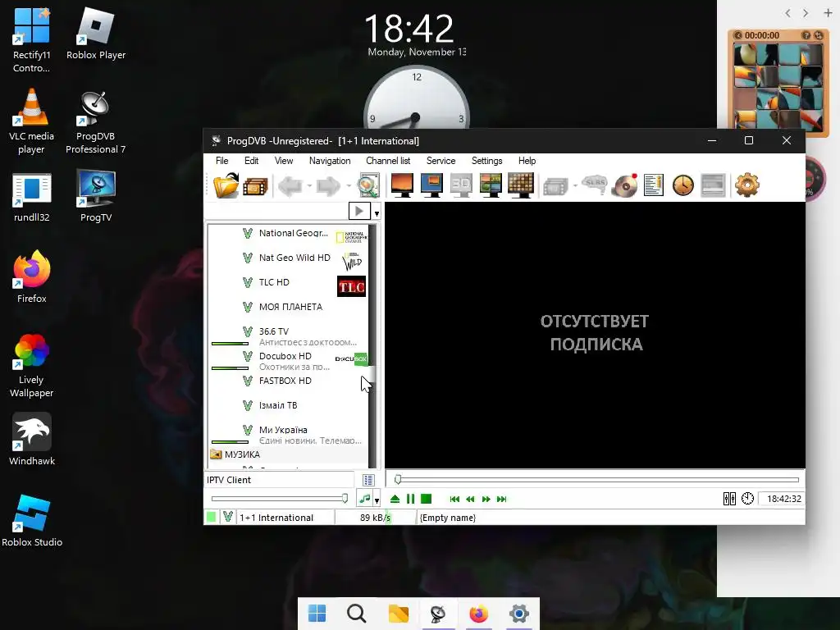Click the music note audio track button
This screenshot has width=840, height=630.
pos(365,499)
